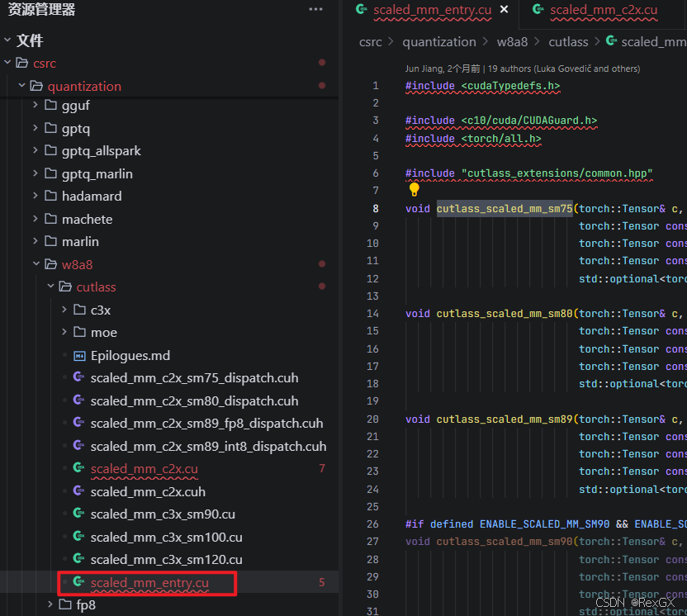
Task: Expand the gptq_allspark folder
Action: tap(36, 150)
